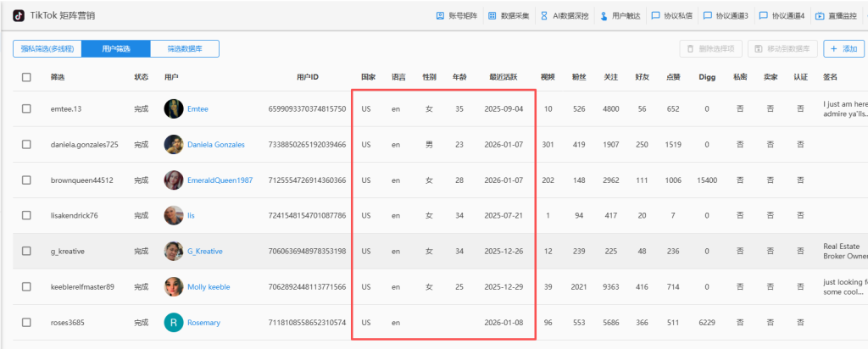The width and height of the screenshot is (868, 349).
Task: Open 协议通道4 in the toolbar
Action: (782, 16)
